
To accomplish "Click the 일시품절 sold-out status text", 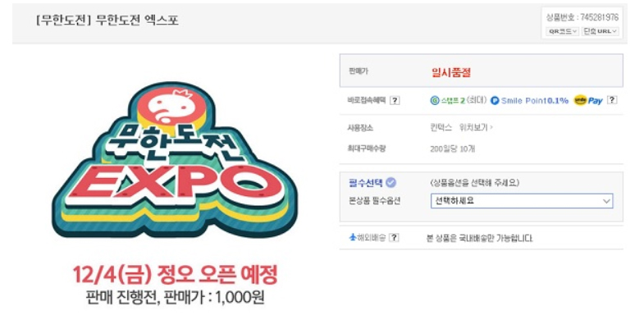I will coord(450,72).
